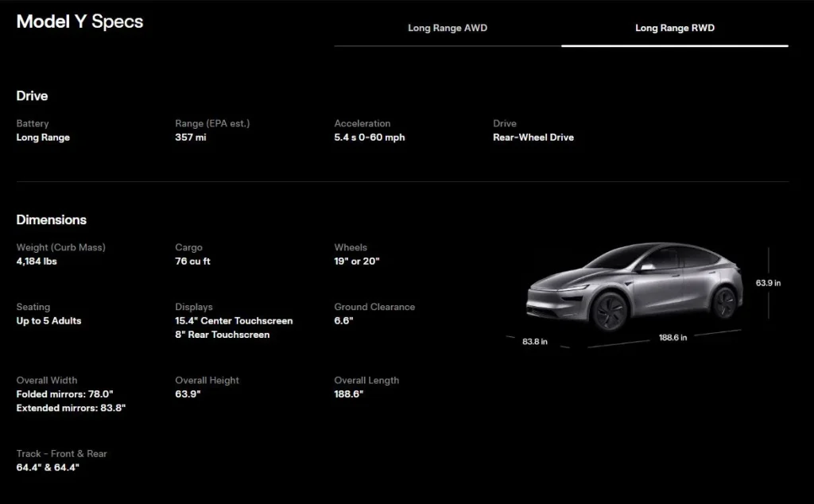Click the Wheels label
Screen dimensions: 814x504
click(351, 247)
